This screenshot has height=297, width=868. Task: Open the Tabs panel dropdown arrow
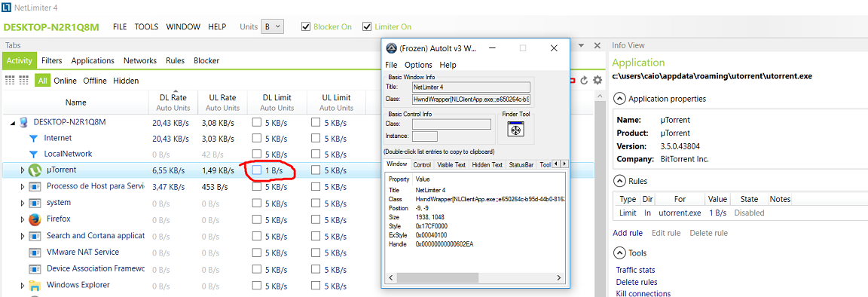click(x=581, y=45)
